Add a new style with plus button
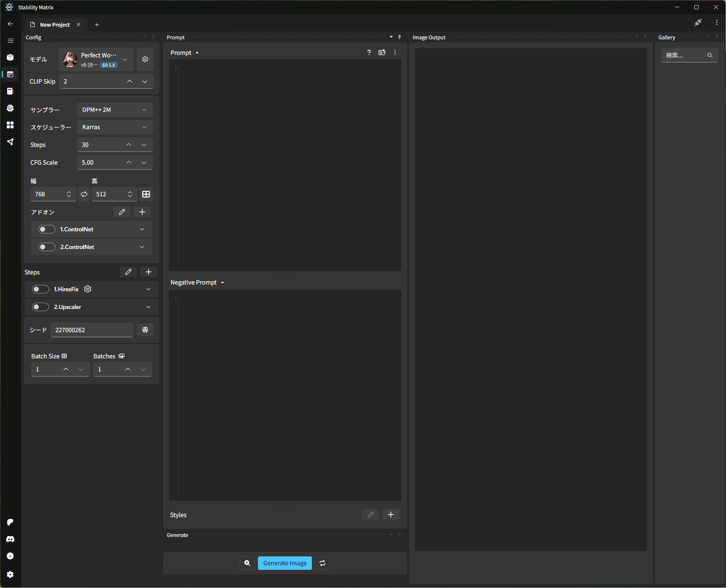 point(391,515)
